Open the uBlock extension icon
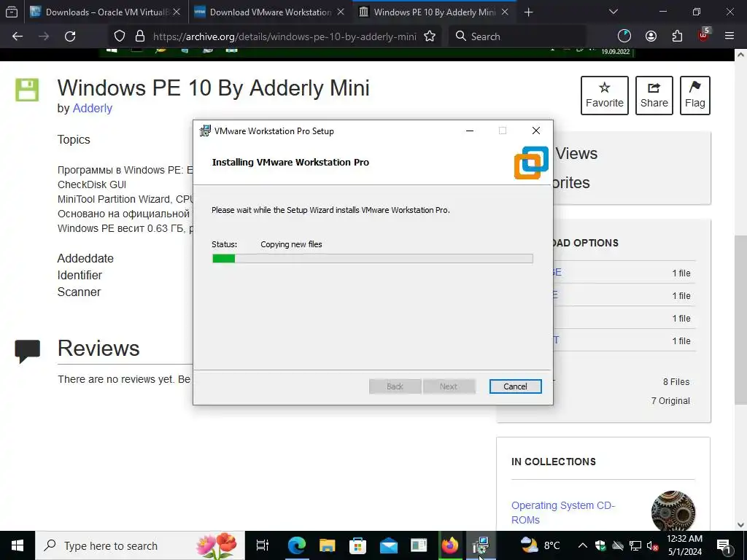 point(704,35)
